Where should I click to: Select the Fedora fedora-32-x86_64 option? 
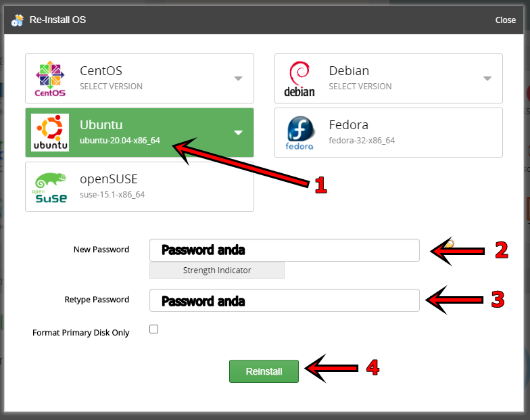388,133
